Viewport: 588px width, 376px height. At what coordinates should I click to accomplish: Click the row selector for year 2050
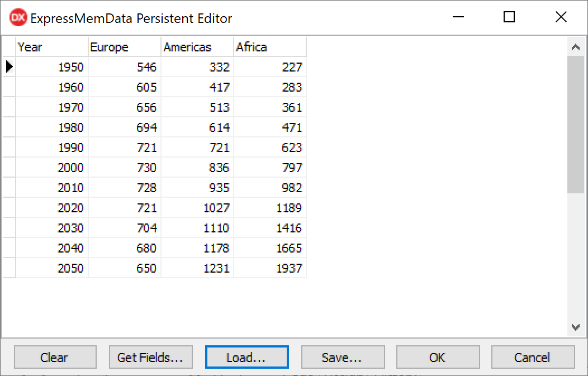point(9,268)
